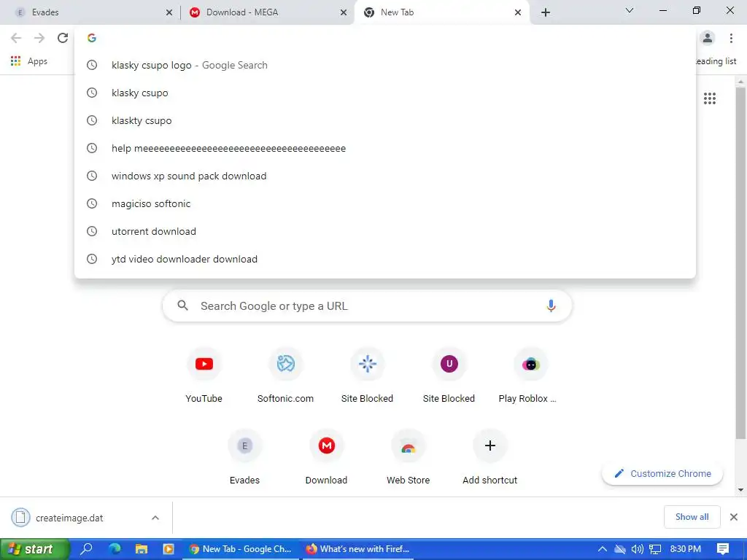This screenshot has height=560, width=747.
Task: Open a new tab with plus button
Action: [546, 12]
